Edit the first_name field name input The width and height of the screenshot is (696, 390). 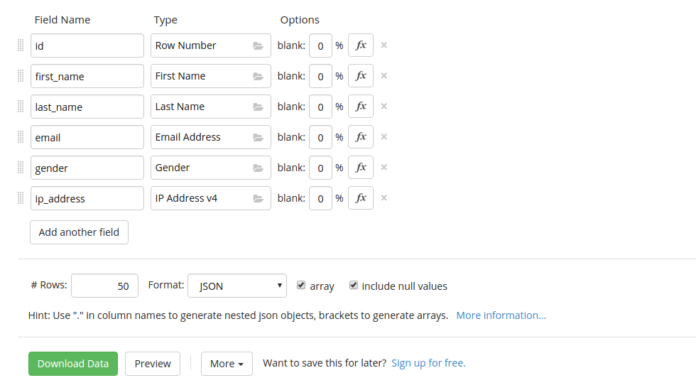pos(87,76)
